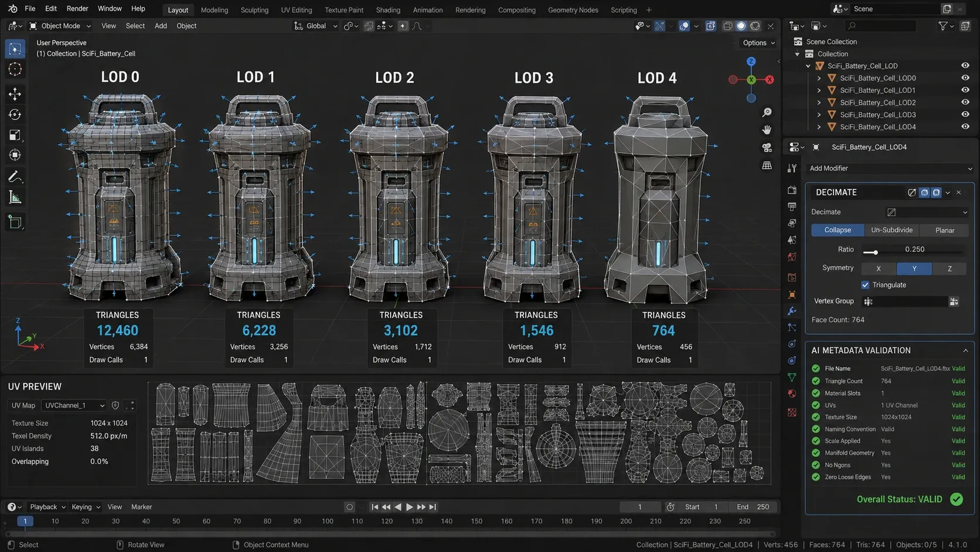Enable Z symmetry axis toggle

pyautogui.click(x=950, y=268)
